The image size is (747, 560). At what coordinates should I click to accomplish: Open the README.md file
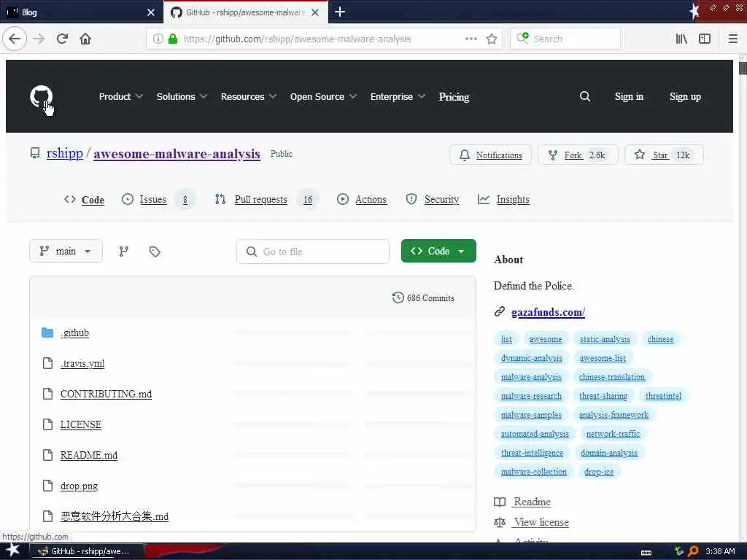[88, 455]
